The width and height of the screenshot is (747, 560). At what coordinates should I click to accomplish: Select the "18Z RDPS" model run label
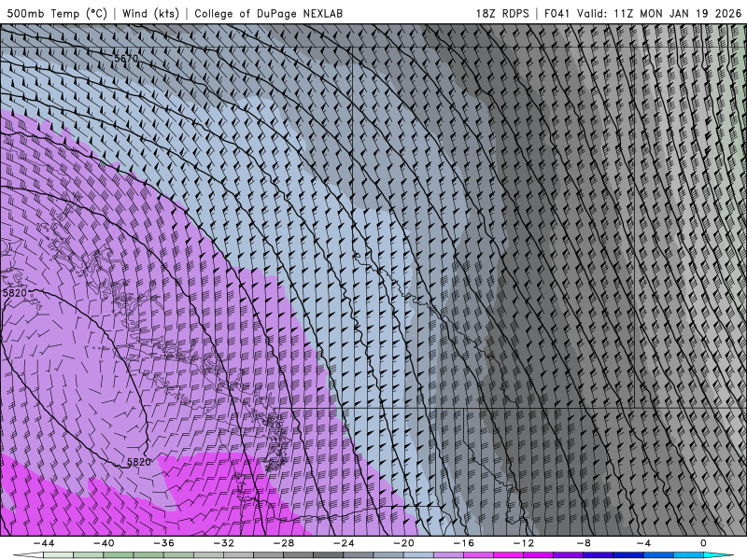click(x=502, y=13)
